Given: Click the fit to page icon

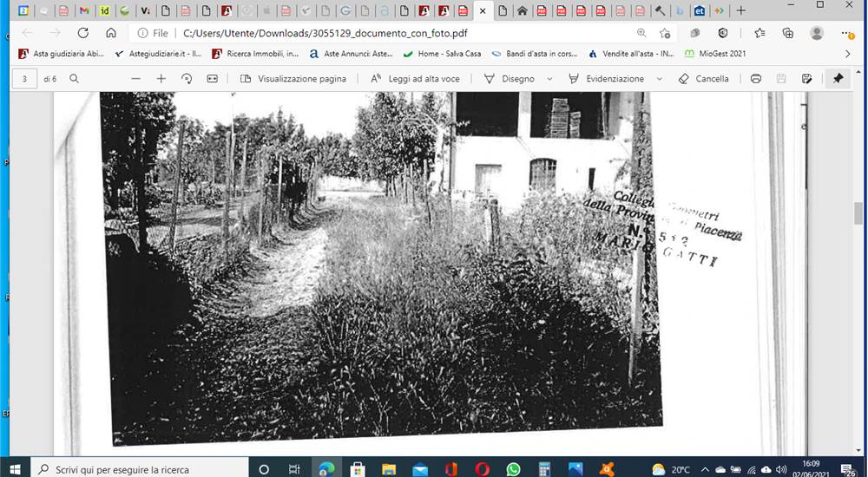Looking at the screenshot, I should (x=212, y=79).
